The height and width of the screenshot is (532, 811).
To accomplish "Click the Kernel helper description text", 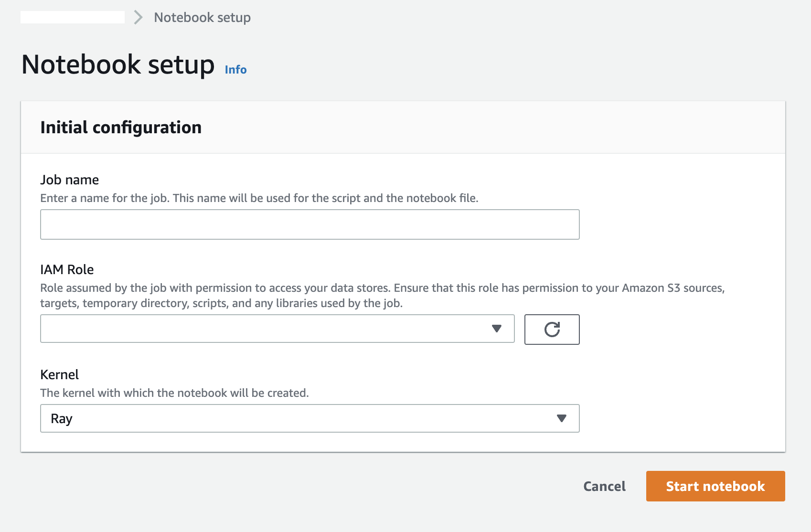I will (174, 393).
